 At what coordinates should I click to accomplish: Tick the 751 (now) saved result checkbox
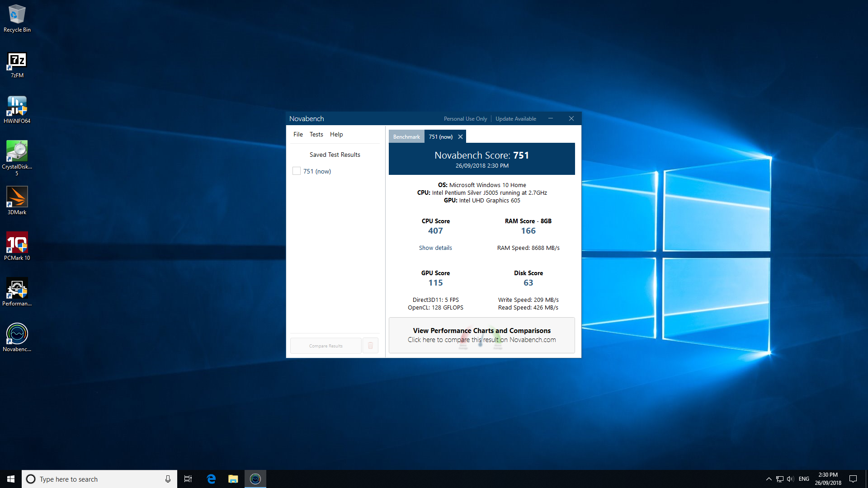coord(297,171)
